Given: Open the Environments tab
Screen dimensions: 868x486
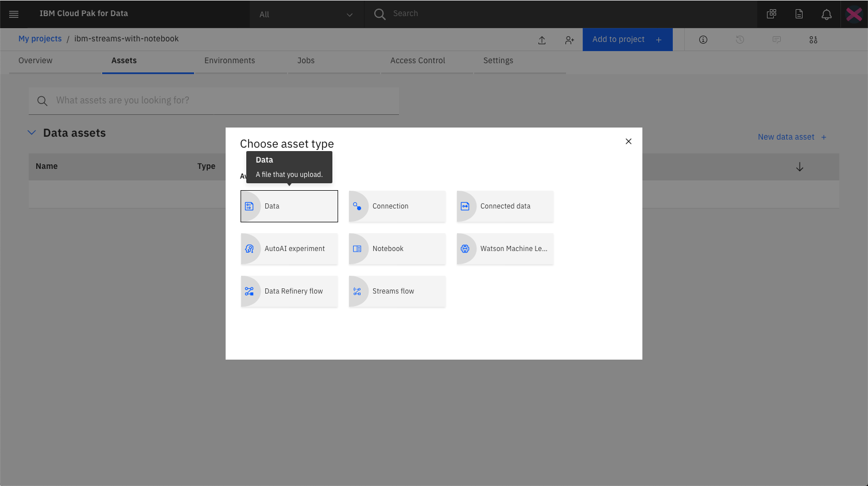Looking at the screenshot, I should tap(230, 60).
